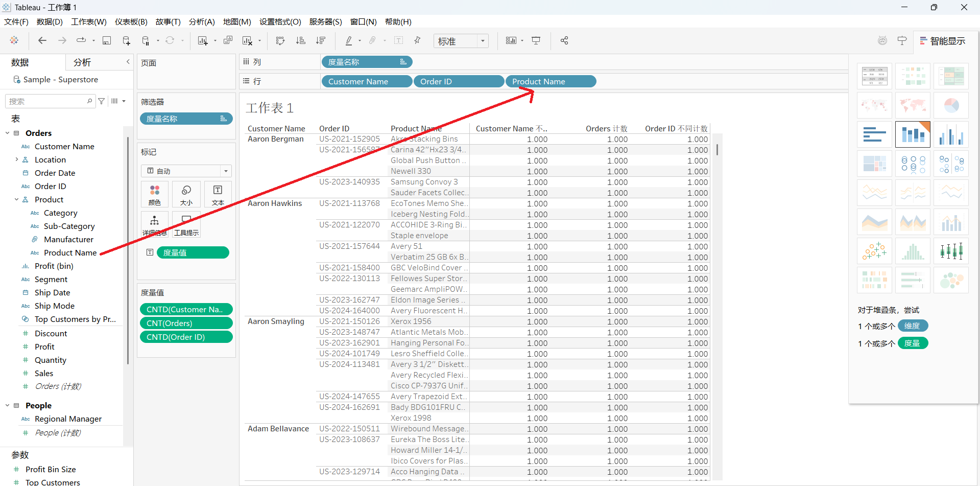
Task: Select the Sub-Category field
Action: click(x=69, y=226)
